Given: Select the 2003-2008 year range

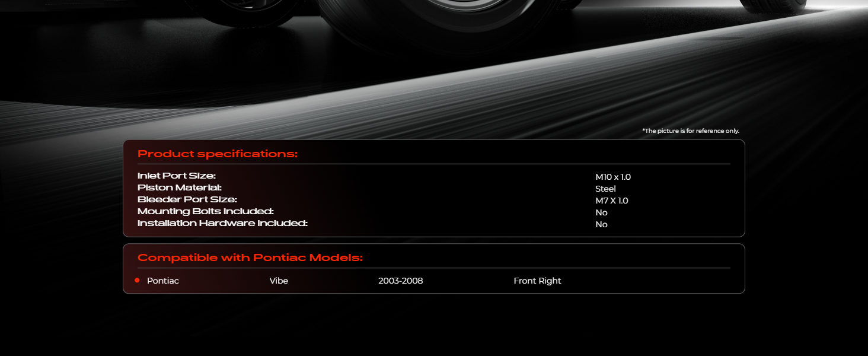Looking at the screenshot, I should point(400,281).
